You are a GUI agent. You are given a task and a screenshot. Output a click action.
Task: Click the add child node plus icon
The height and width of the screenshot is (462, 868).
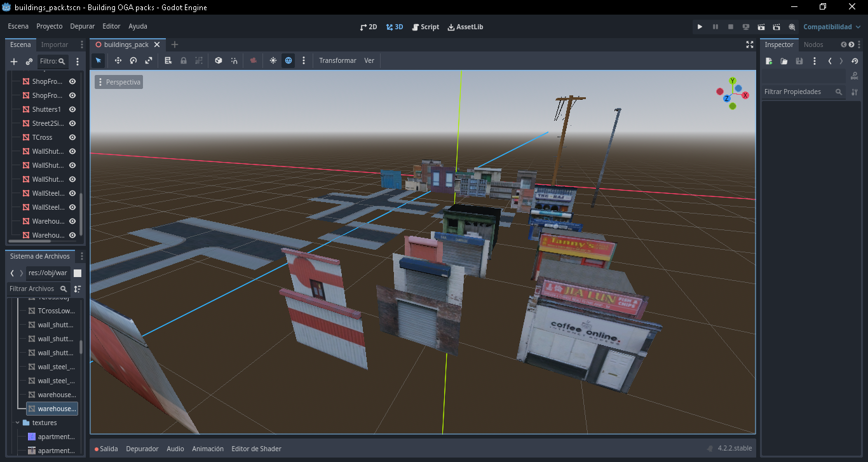pyautogui.click(x=14, y=62)
